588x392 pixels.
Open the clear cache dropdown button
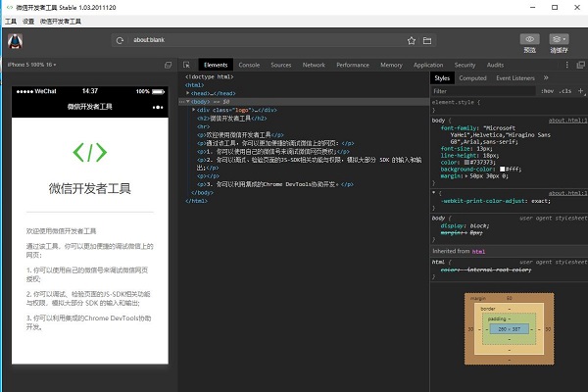coord(559,39)
